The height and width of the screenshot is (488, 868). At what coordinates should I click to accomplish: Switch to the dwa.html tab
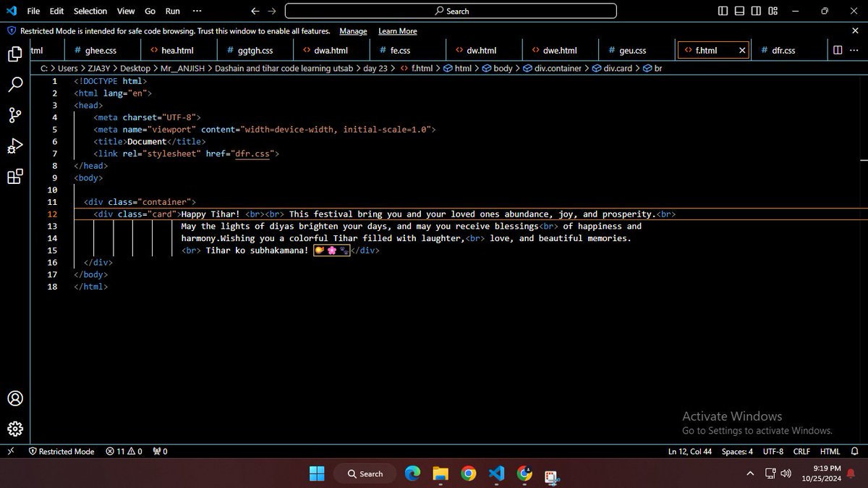click(331, 51)
